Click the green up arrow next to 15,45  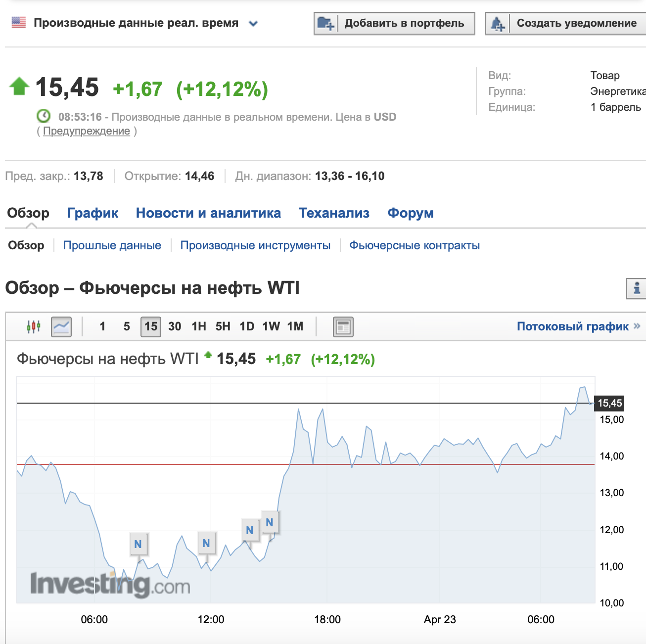pyautogui.click(x=19, y=86)
